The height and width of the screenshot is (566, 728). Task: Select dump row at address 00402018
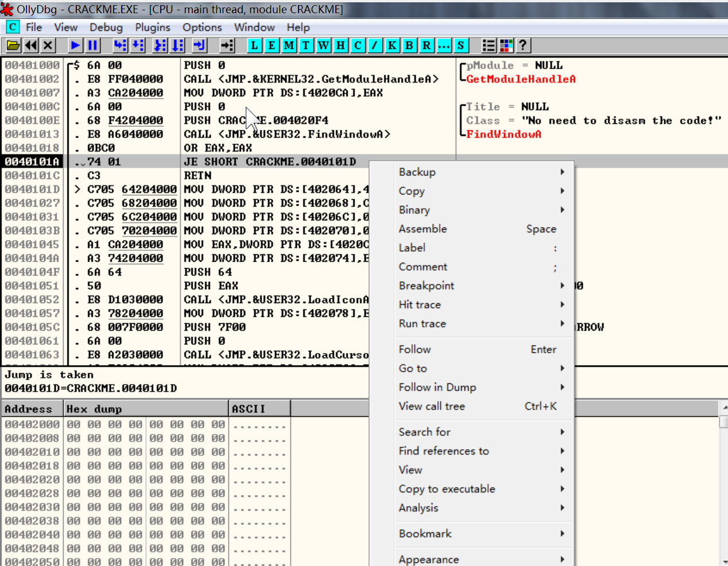(x=145, y=466)
